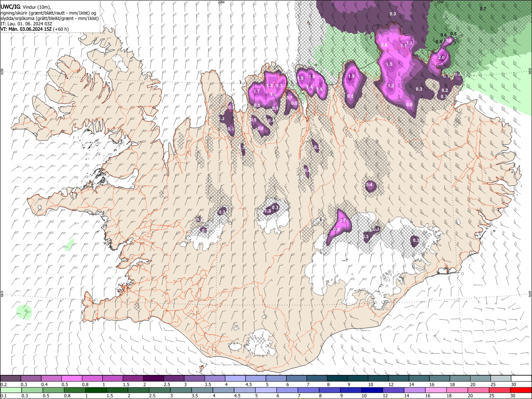Click the pale green swatch starting at 0.1
The image size is (532, 399).
tap(11, 390)
